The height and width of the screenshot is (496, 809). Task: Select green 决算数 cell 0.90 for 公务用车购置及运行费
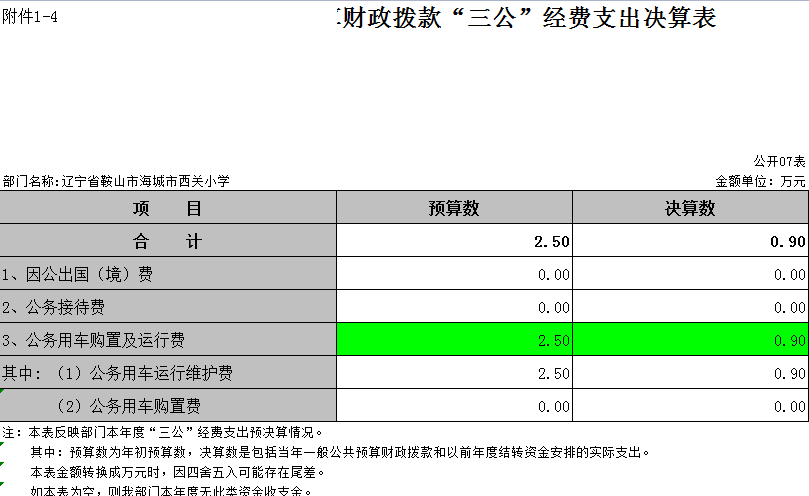690,340
